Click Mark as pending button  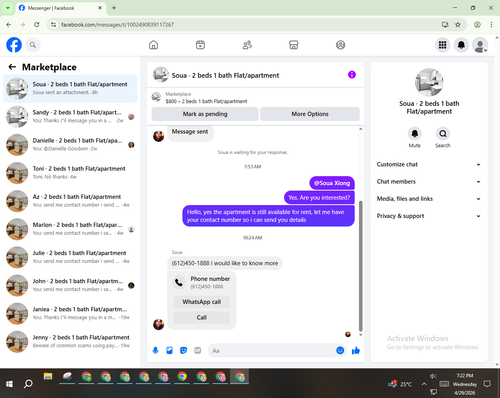pos(205,114)
